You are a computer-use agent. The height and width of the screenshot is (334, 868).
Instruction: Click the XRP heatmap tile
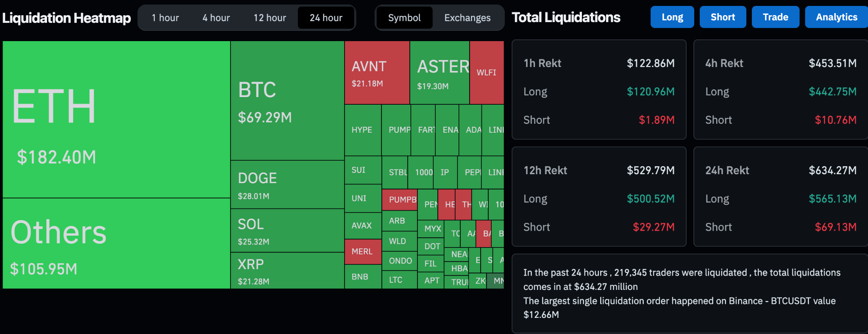[x=287, y=270]
